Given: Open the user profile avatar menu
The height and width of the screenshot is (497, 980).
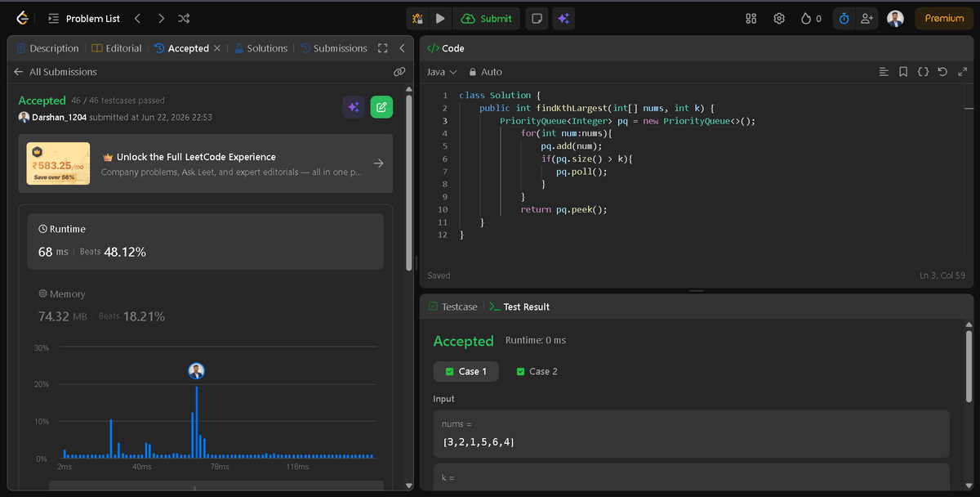Looking at the screenshot, I should pos(896,18).
